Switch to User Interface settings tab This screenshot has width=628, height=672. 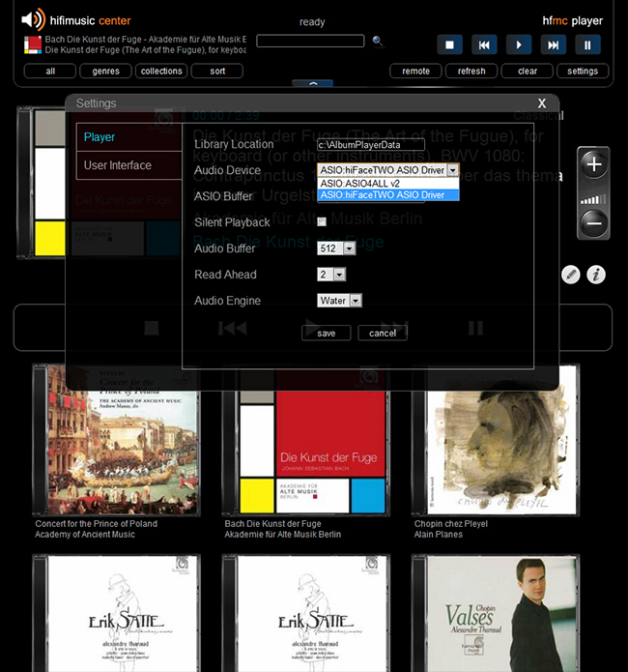pos(128,165)
